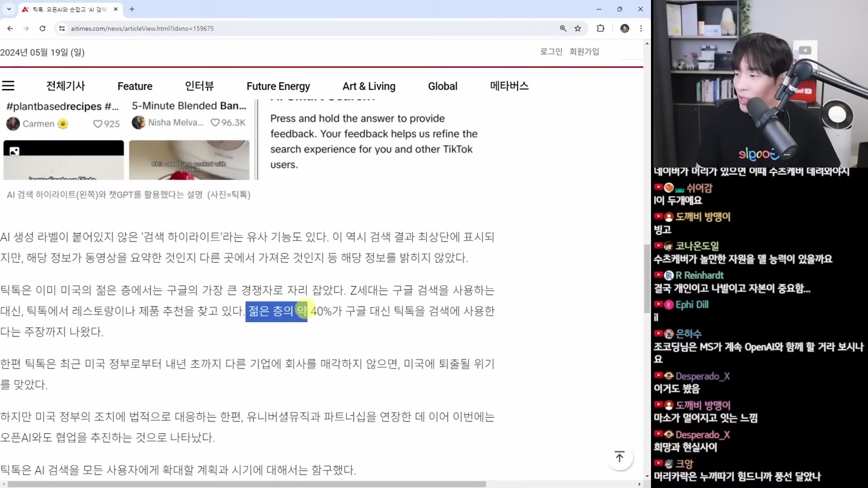Screen dimensions: 868x488
Task: Click the chat message '이거도 봤음'
Action: [x=677, y=389]
